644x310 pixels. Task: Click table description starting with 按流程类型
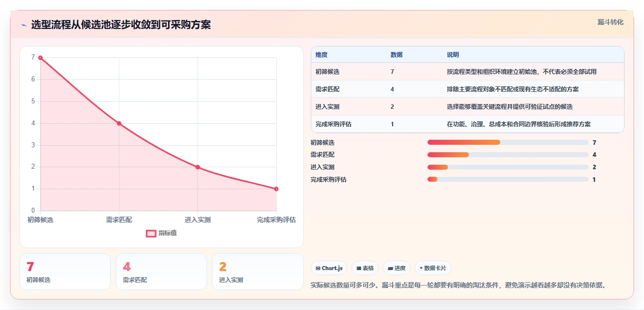click(522, 72)
